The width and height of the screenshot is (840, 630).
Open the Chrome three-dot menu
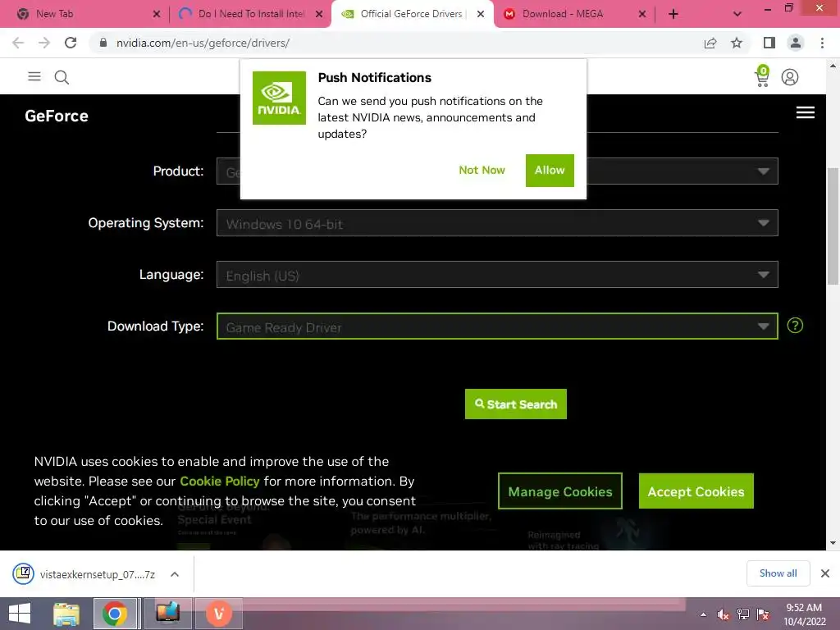click(x=822, y=43)
